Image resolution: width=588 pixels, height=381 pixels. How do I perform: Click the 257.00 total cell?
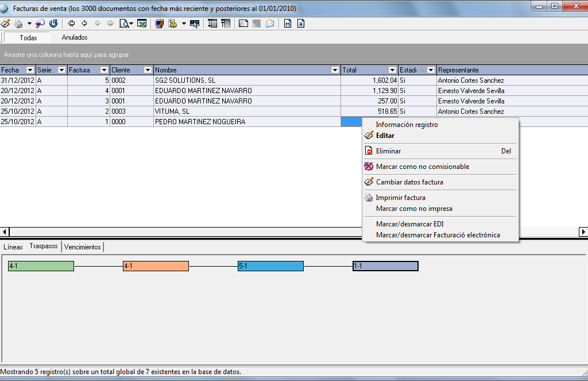(369, 101)
